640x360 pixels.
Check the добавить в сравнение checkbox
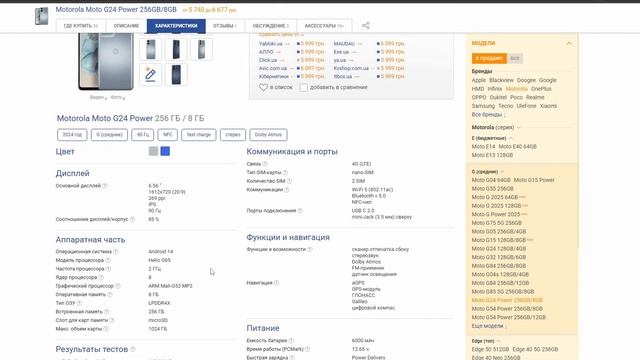point(304,87)
